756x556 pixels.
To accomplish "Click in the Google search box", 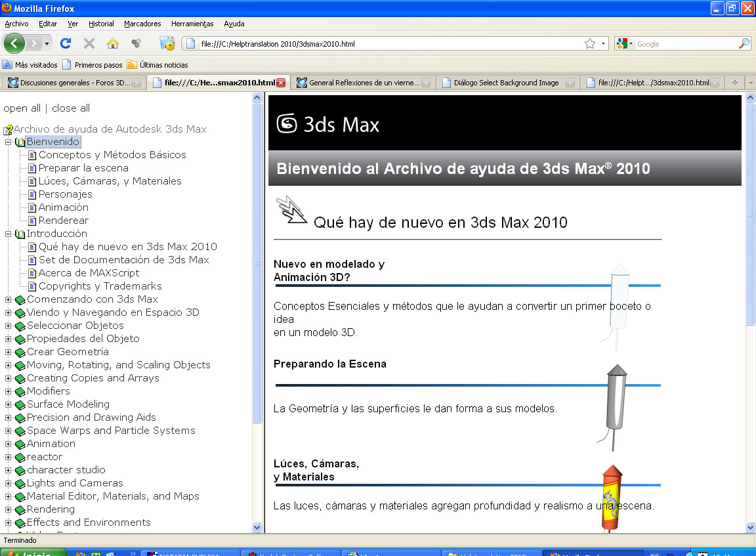I will tap(686, 44).
